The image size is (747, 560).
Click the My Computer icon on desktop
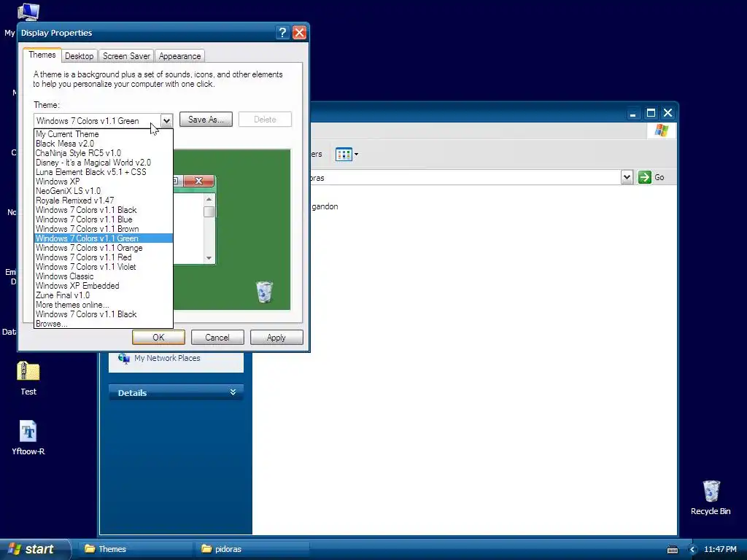tap(28, 12)
